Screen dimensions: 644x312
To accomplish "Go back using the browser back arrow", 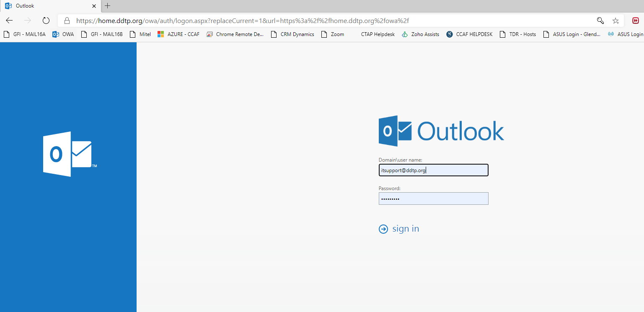I will (9, 21).
